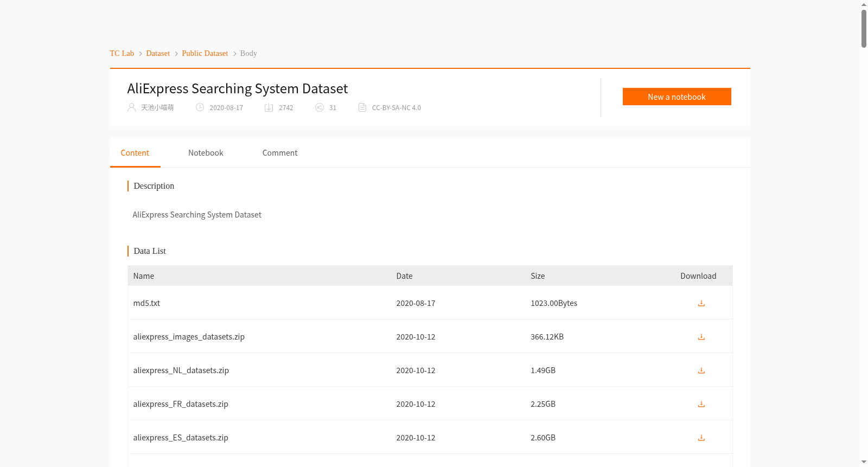The width and height of the screenshot is (868, 467).
Task: Click the date in aliexpress_images_datasets.zip row
Action: click(x=416, y=337)
